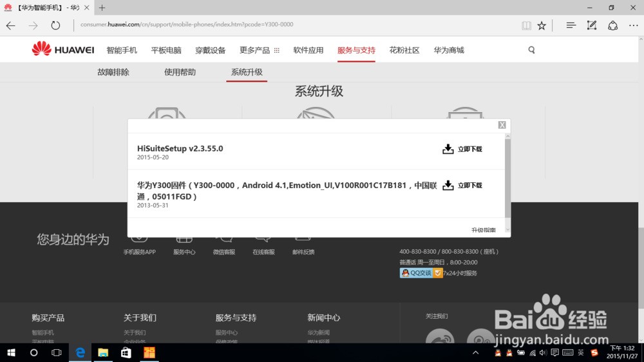Click 立即下载 next to HiSuiteSetup

pyautogui.click(x=470, y=149)
